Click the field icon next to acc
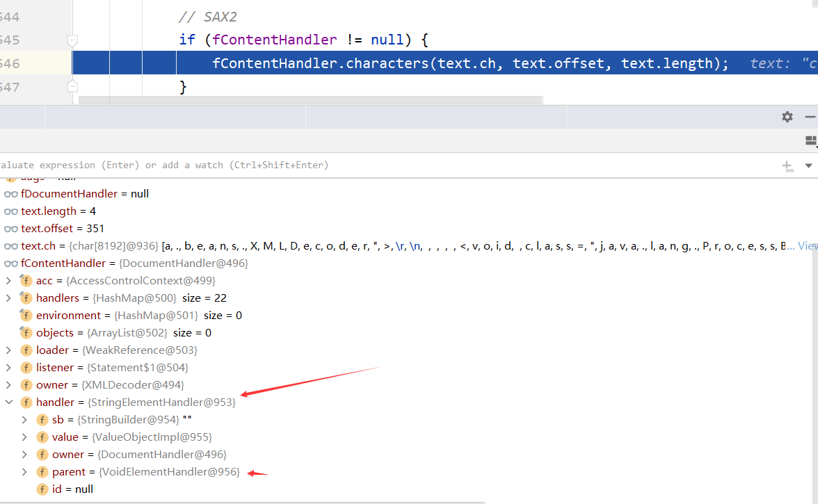818x504 pixels. click(26, 280)
